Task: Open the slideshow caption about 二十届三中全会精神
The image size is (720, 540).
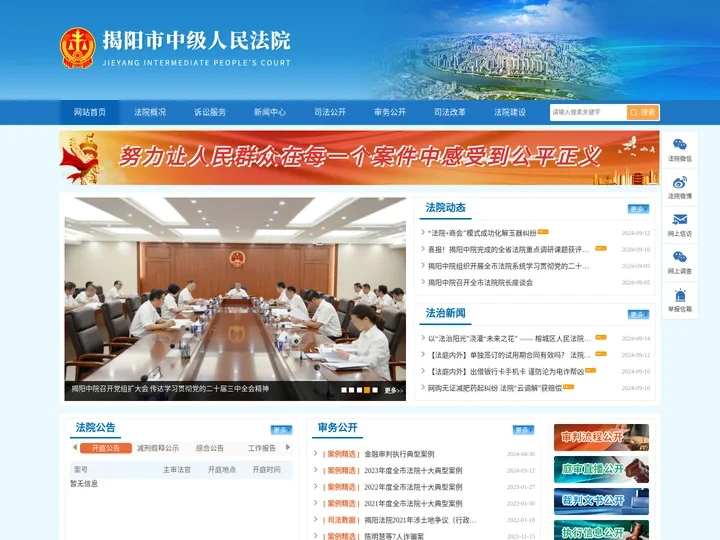Action: 170,389
